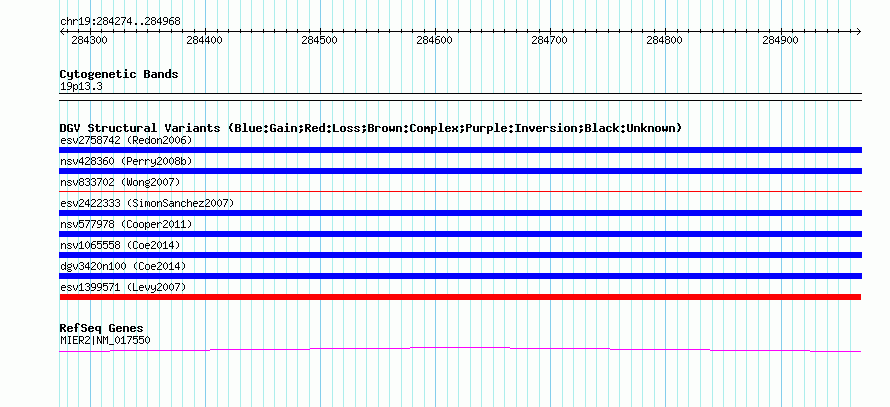Click the thin red line for nsv833702
This screenshot has width=890, height=407.
tap(460, 192)
